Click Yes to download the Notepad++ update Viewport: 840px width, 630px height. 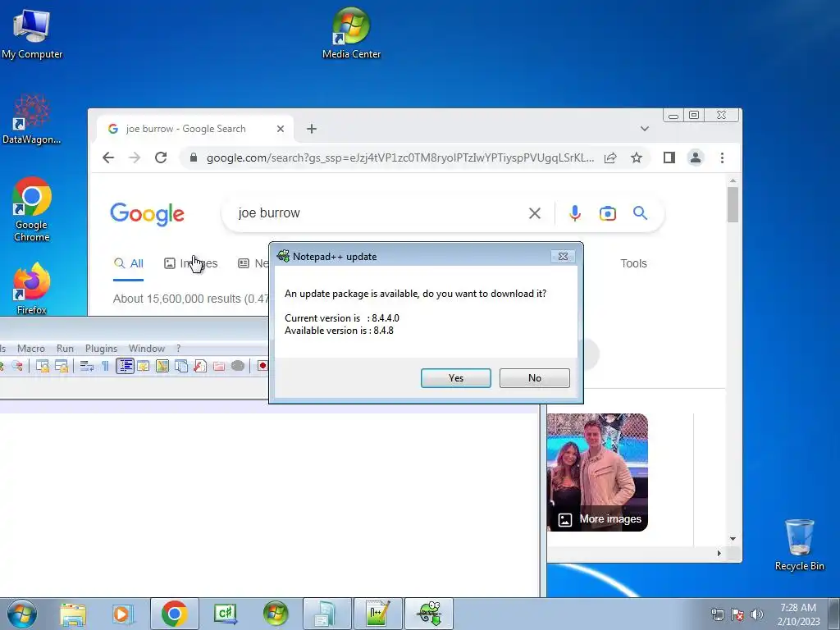point(456,378)
